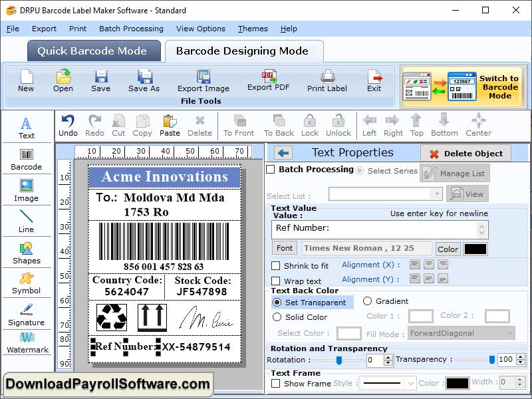Open the Font dialog for Times New Roman
The image size is (532, 399).
(284, 248)
